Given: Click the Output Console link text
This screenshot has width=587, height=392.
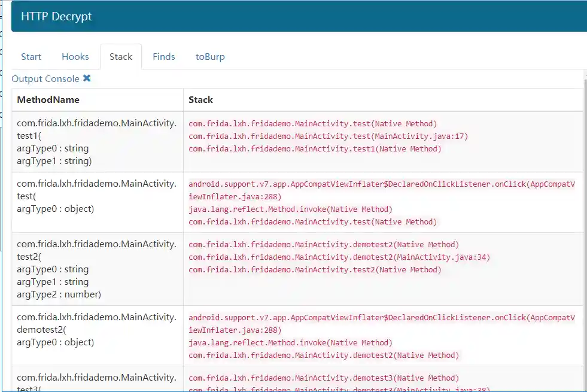Looking at the screenshot, I should (45, 79).
